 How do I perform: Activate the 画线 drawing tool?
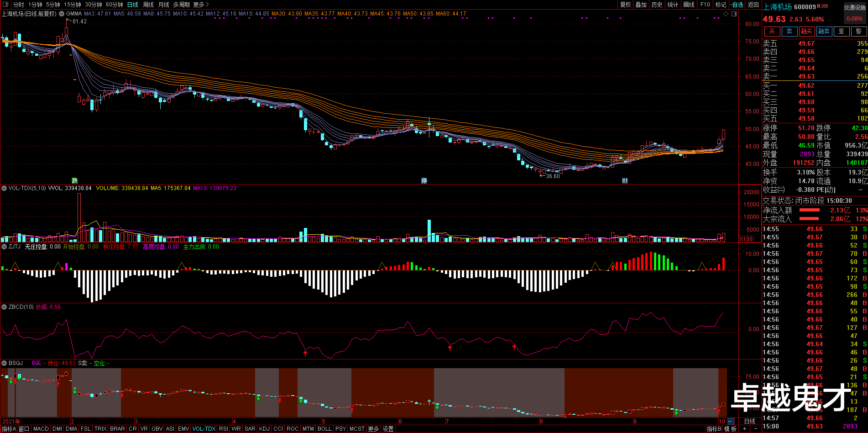(x=689, y=5)
